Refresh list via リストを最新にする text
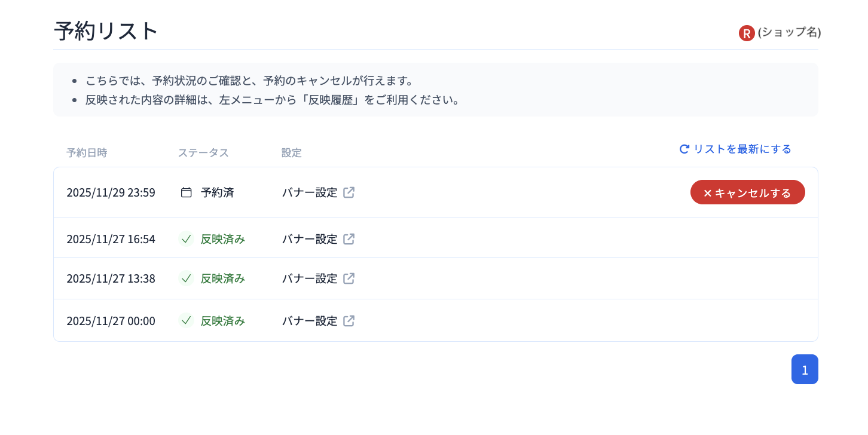The image size is (868, 435). tap(742, 149)
